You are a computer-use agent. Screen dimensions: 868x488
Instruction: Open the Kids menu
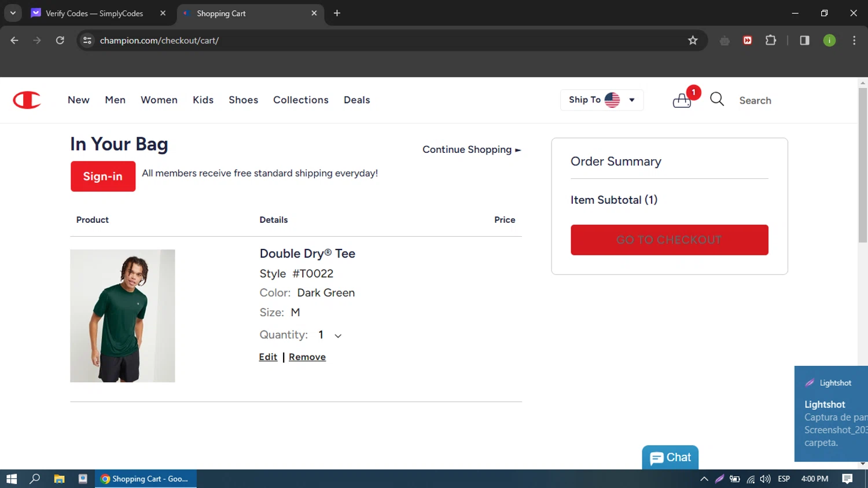click(203, 100)
